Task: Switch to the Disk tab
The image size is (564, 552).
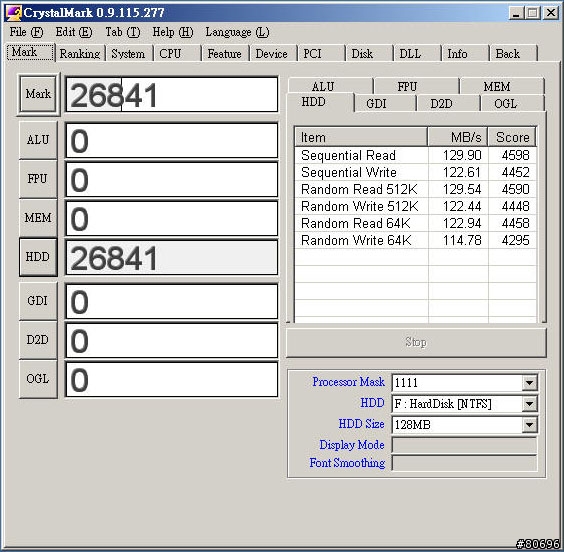Action: click(x=362, y=54)
